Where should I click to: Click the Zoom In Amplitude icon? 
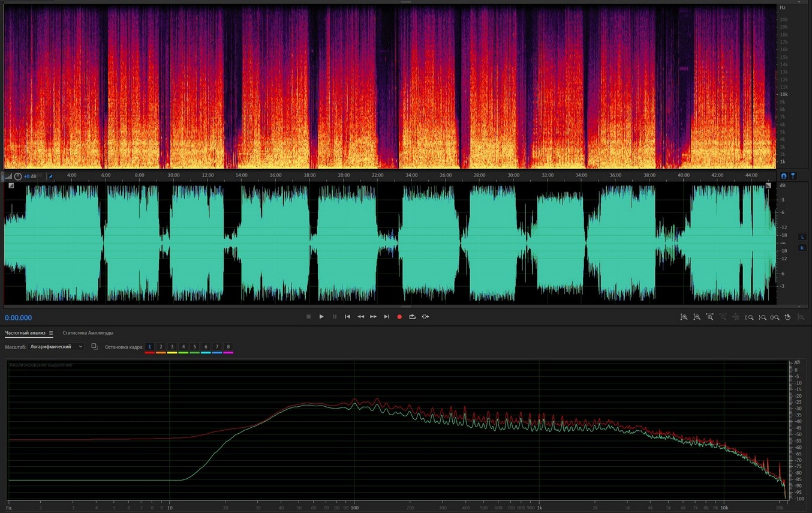click(684, 317)
